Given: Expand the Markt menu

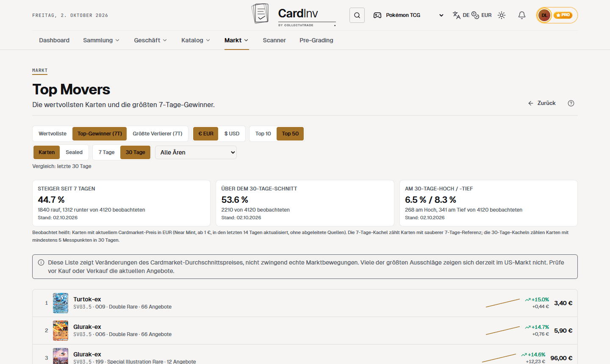Looking at the screenshot, I should pos(236,40).
